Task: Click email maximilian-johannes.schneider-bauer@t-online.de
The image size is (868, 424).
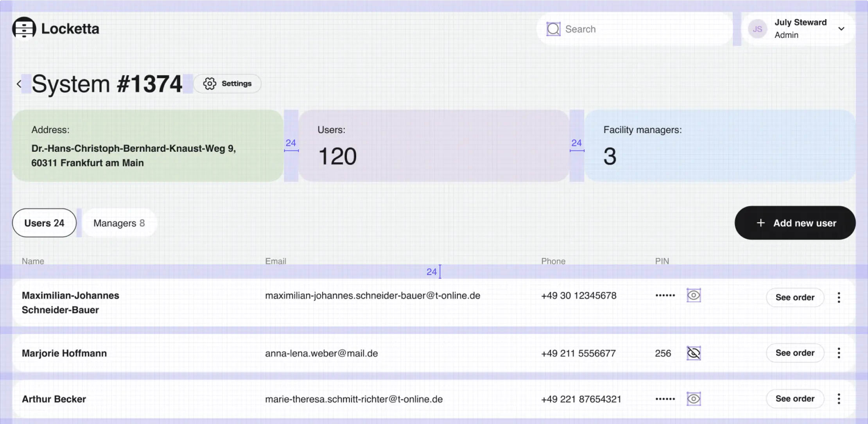Action: point(373,296)
